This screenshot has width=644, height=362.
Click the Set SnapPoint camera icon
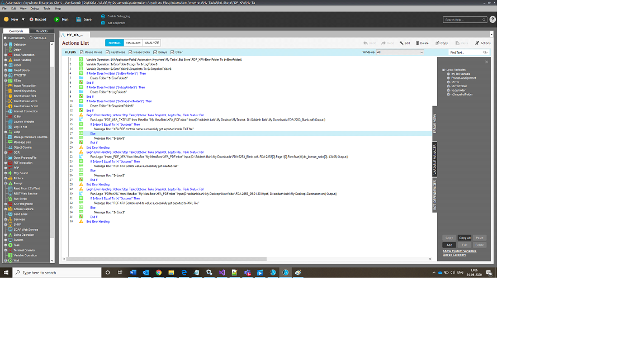[103, 23]
